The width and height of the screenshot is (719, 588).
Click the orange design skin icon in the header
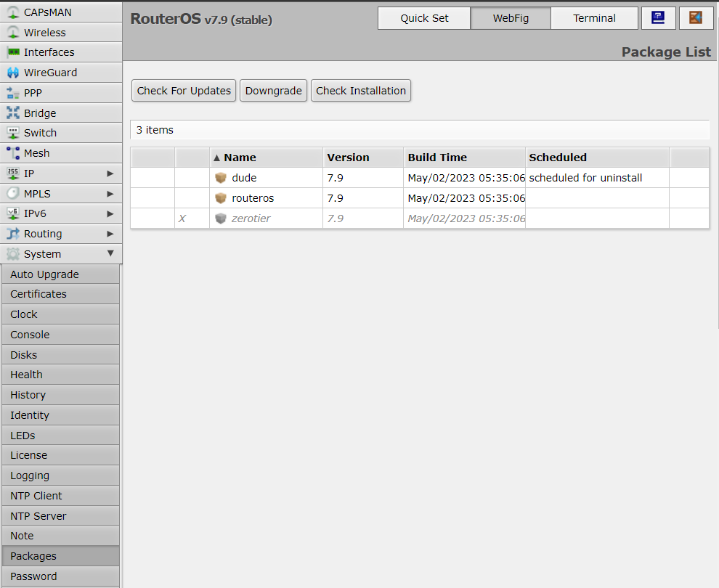click(696, 18)
